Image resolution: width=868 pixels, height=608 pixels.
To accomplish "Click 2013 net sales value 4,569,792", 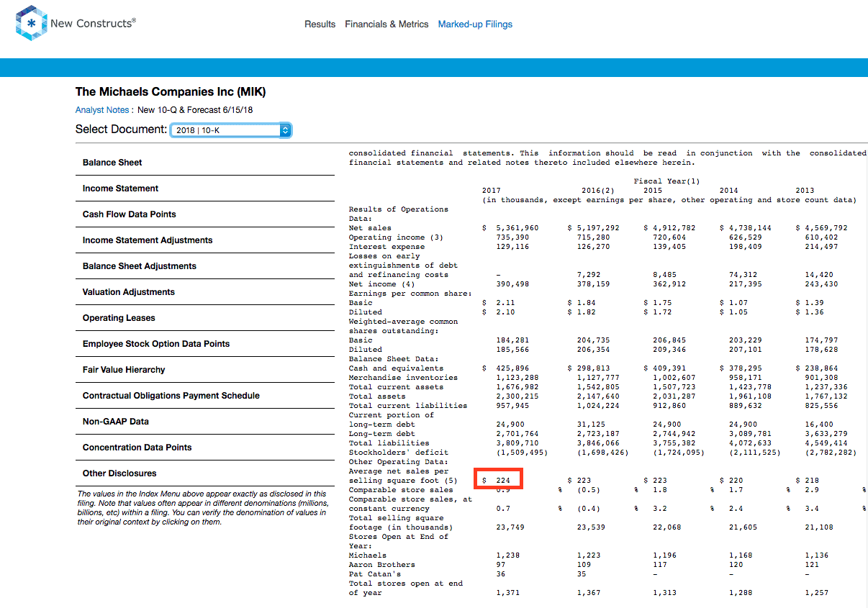I will [x=826, y=228].
